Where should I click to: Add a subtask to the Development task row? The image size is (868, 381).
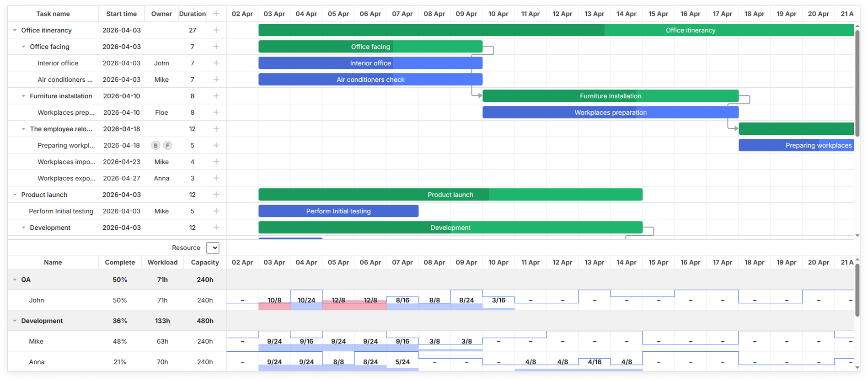[216, 228]
